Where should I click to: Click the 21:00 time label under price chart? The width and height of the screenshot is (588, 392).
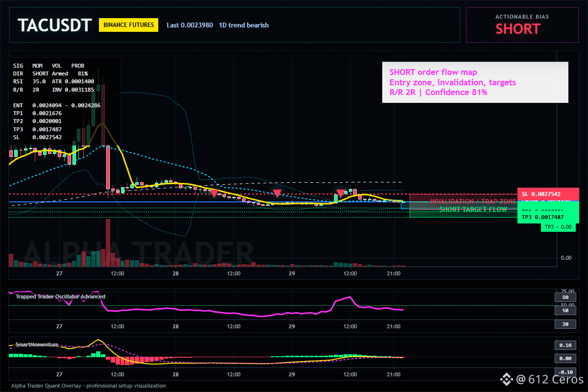click(x=393, y=273)
